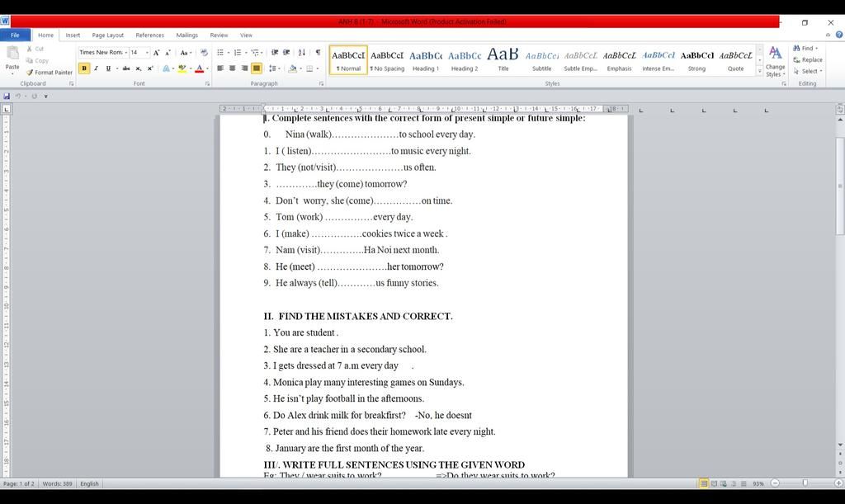
Task: Click the Decrease Indent icon
Action: (x=275, y=52)
